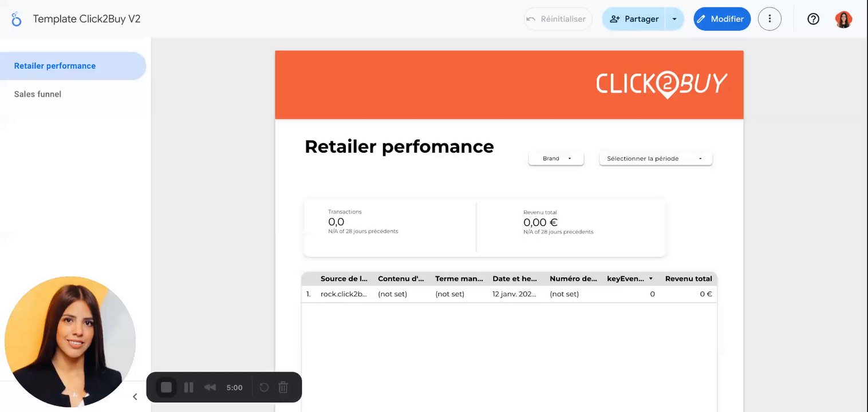This screenshot has width=868, height=412.
Task: Open the three-dot more options menu
Action: 770,19
